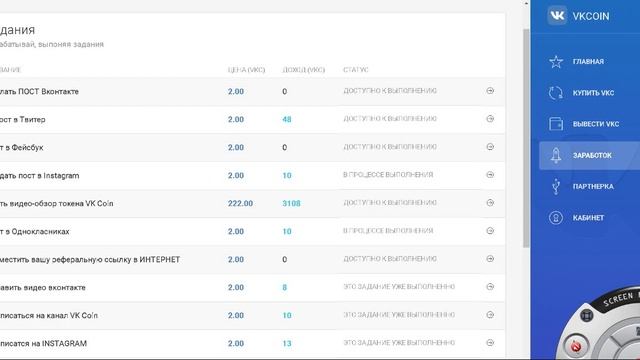The width and height of the screenshot is (640, 360).
Task: Click income value 8 in видео вконтакте row
Action: [x=284, y=287]
